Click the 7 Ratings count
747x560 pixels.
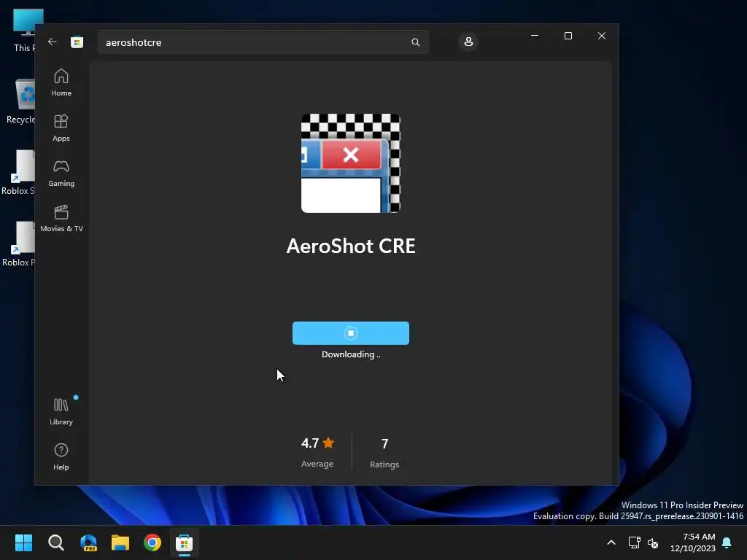click(384, 453)
